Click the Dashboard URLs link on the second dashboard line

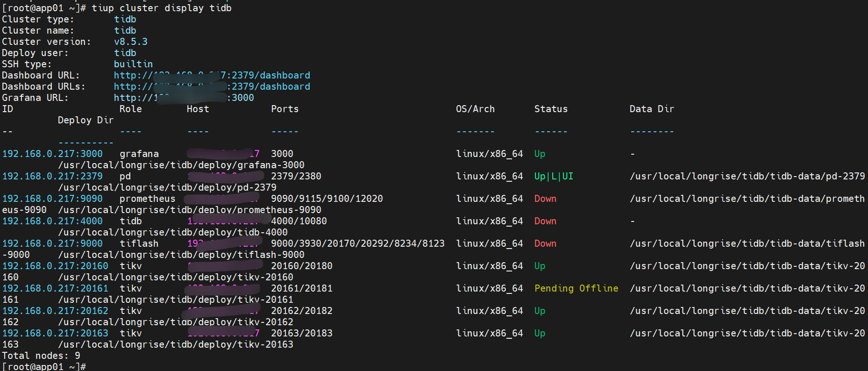[x=212, y=86]
